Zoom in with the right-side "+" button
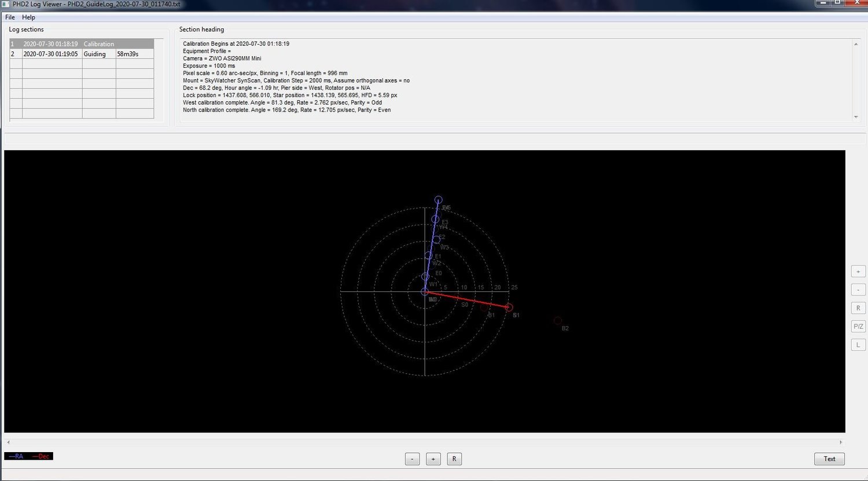The width and height of the screenshot is (868, 481). pyautogui.click(x=858, y=271)
